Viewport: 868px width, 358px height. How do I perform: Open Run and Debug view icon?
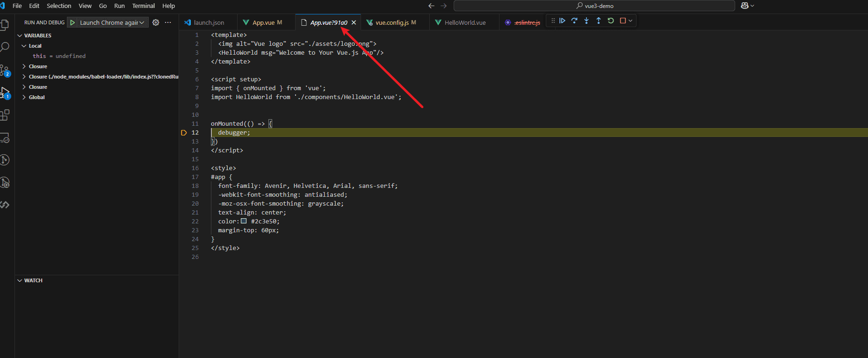coord(5,93)
